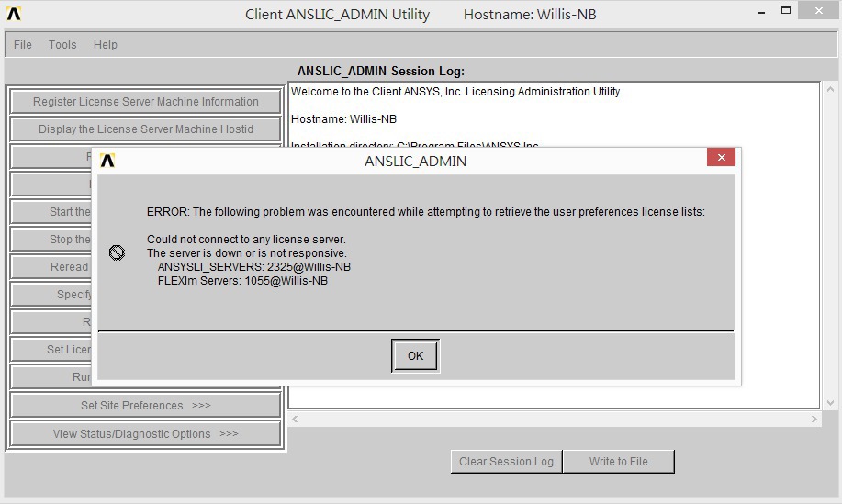
Task: Click the horizontal scrollbar left arrow
Action: (x=295, y=419)
